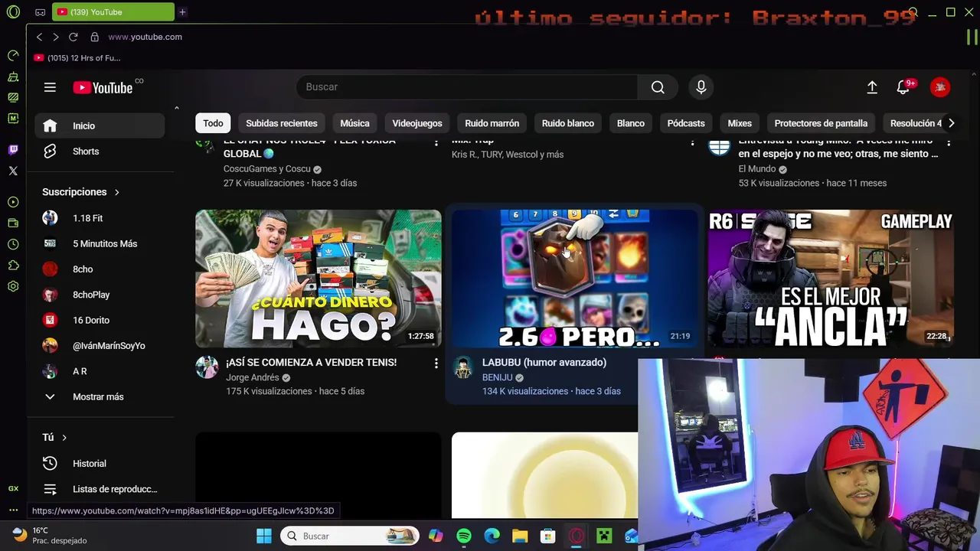Go back with the browser back arrow

39,37
